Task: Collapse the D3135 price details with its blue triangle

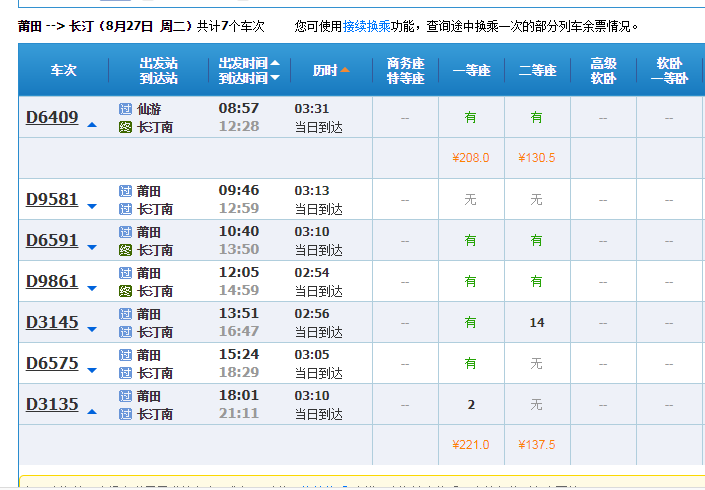Action: (x=92, y=411)
